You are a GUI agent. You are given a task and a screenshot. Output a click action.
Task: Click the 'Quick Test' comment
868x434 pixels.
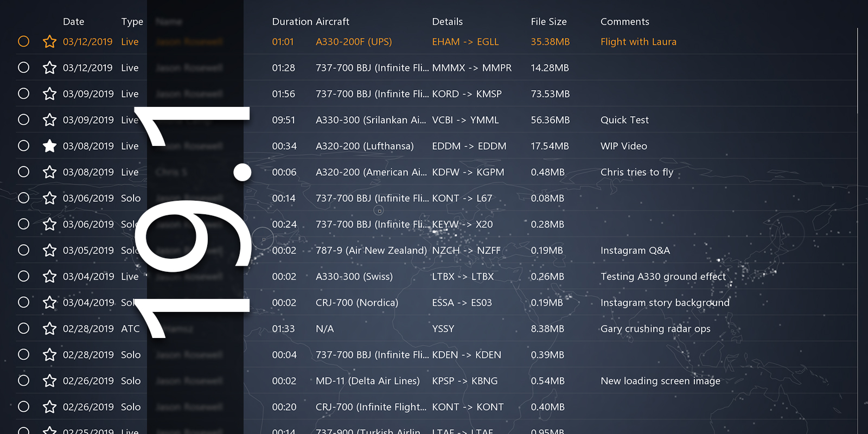click(624, 120)
